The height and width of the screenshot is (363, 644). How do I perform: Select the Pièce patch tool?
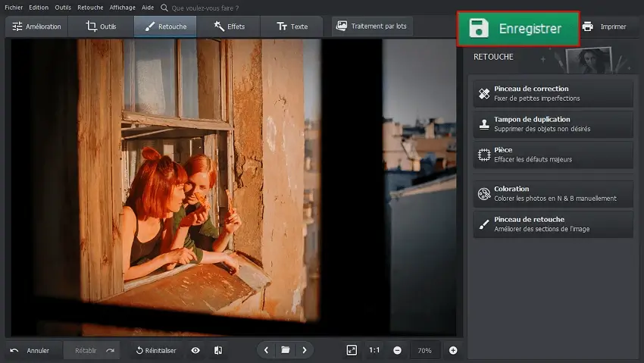[553, 155]
